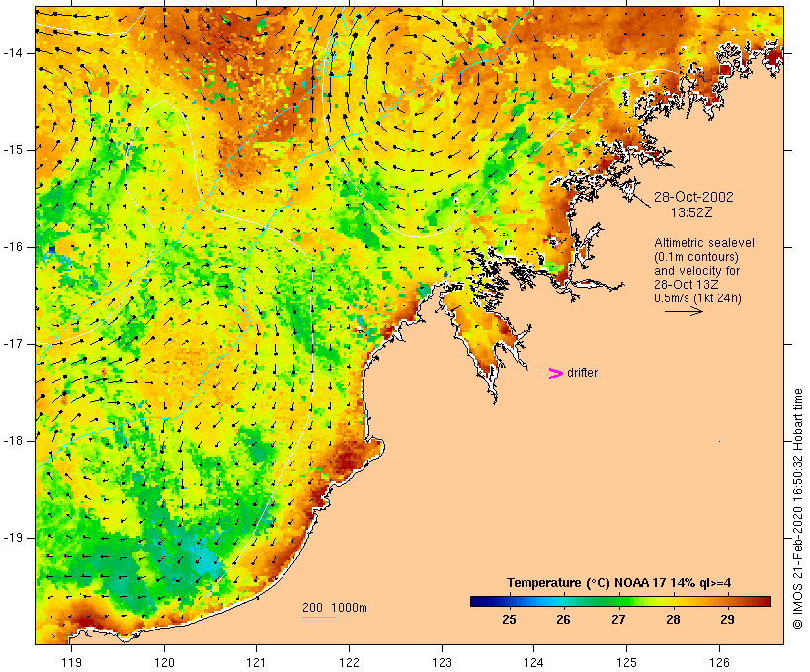The height and width of the screenshot is (672, 810).
Task: Click the cyan 200m isobath legend line
Action: [x=319, y=617]
